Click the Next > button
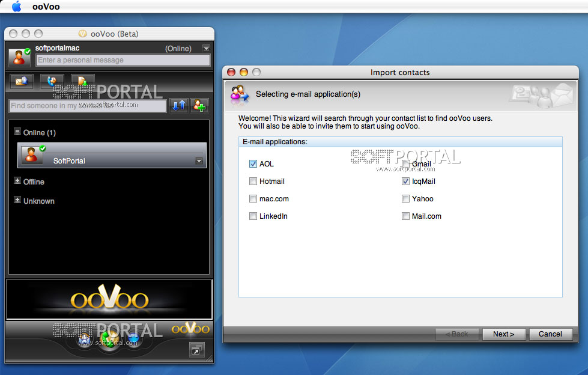Viewport: 588px width, 375px height. (x=504, y=334)
